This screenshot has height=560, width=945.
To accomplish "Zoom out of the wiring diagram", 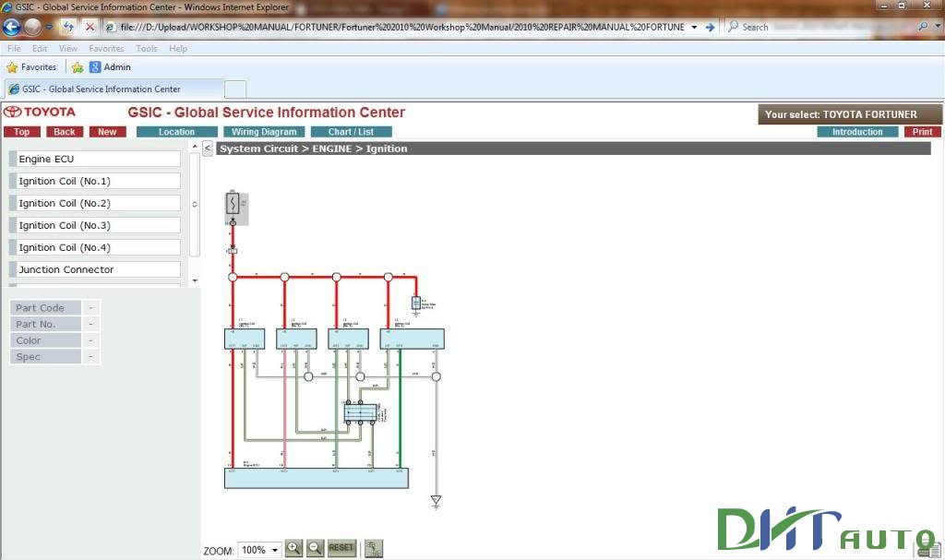I will 316,548.
